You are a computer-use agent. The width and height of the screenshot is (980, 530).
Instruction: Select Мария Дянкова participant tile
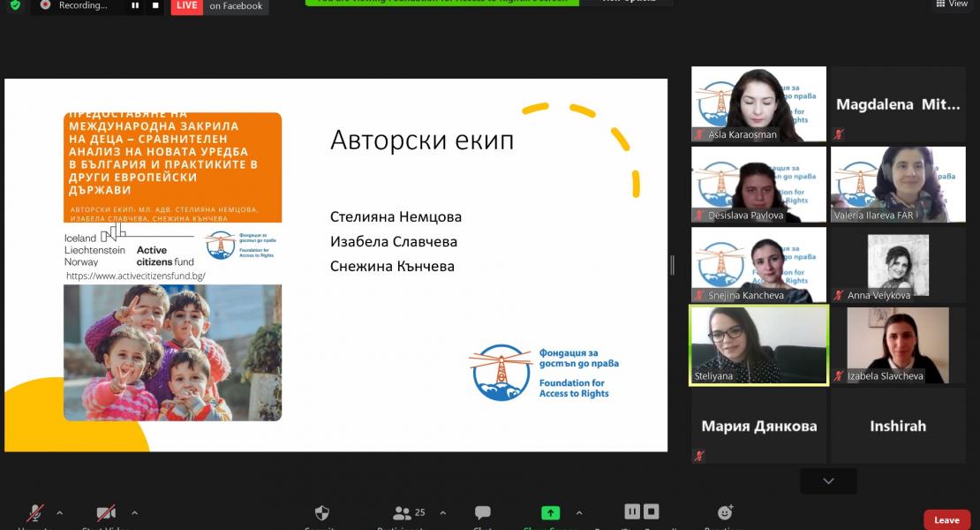click(x=758, y=426)
